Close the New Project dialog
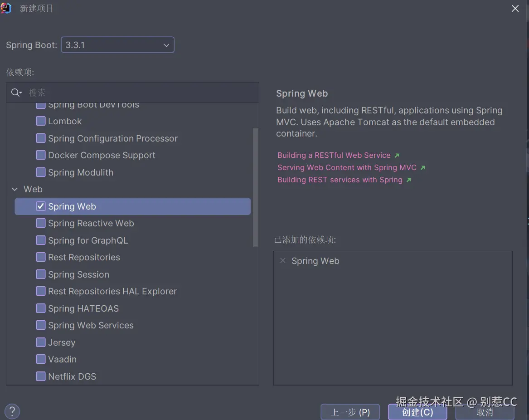The image size is (529, 420). [515, 9]
